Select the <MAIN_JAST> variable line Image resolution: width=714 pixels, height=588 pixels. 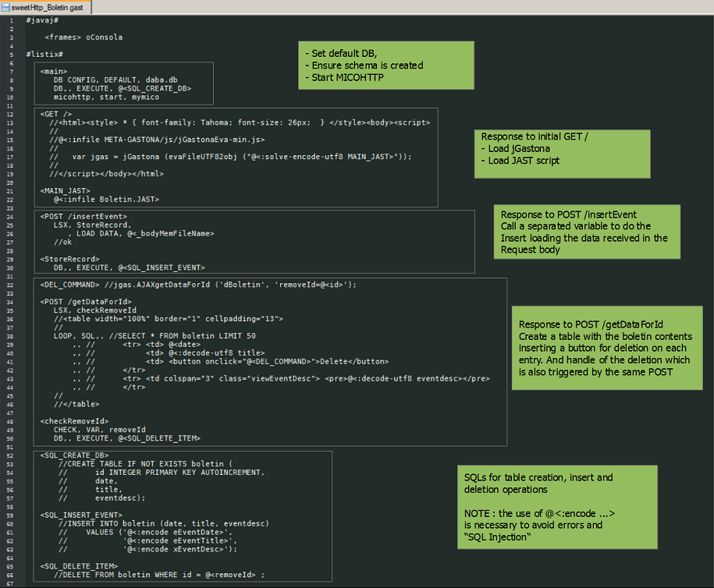coord(65,191)
